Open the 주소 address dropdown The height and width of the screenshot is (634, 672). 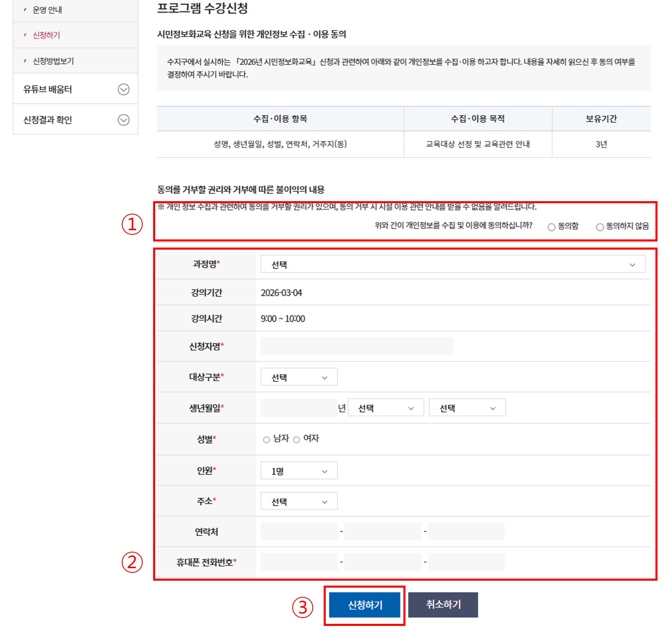click(x=299, y=502)
